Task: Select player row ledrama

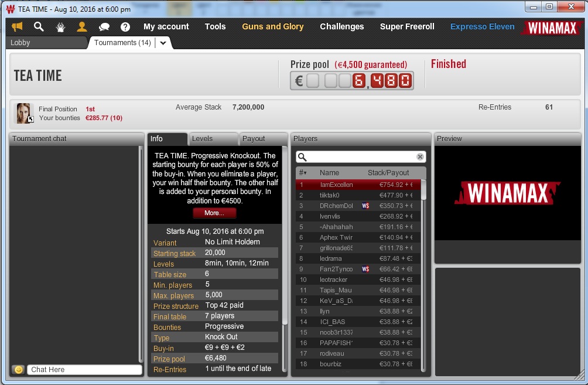Action: click(358, 258)
